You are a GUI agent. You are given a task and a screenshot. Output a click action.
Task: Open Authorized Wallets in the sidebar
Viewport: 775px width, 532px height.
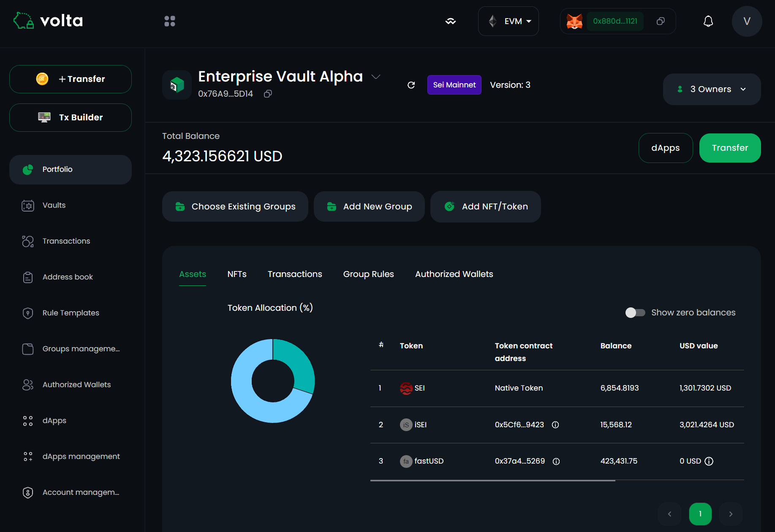click(x=71, y=385)
